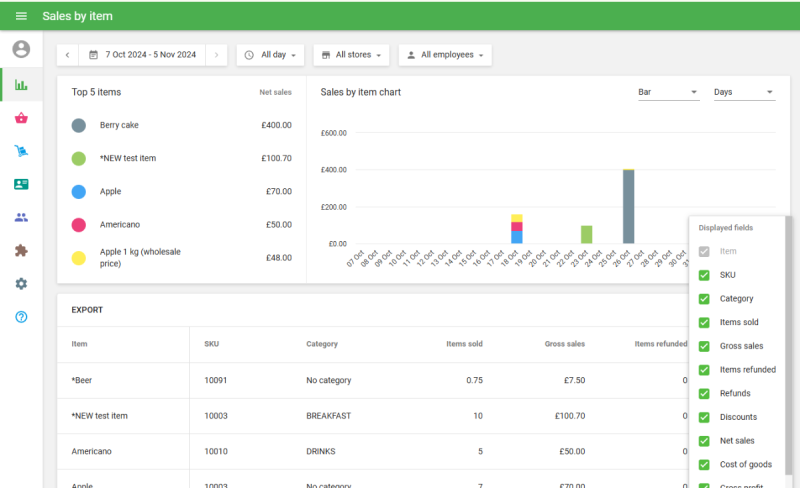The width and height of the screenshot is (800, 488).
Task: Open the Help question mark icon
Action: [21, 316]
